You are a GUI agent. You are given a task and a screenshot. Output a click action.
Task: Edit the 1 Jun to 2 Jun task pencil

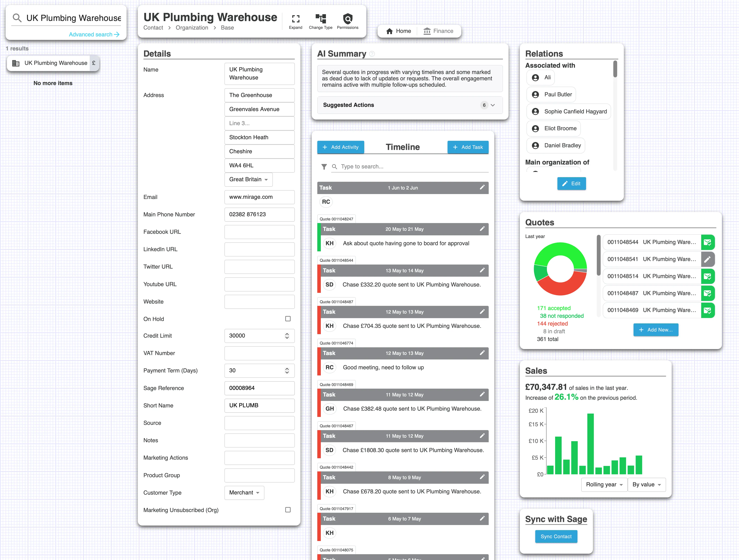point(482,187)
